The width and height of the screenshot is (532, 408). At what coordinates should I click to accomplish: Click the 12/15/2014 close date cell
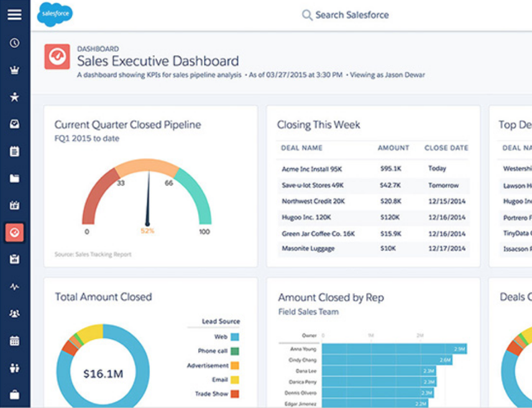(x=446, y=202)
